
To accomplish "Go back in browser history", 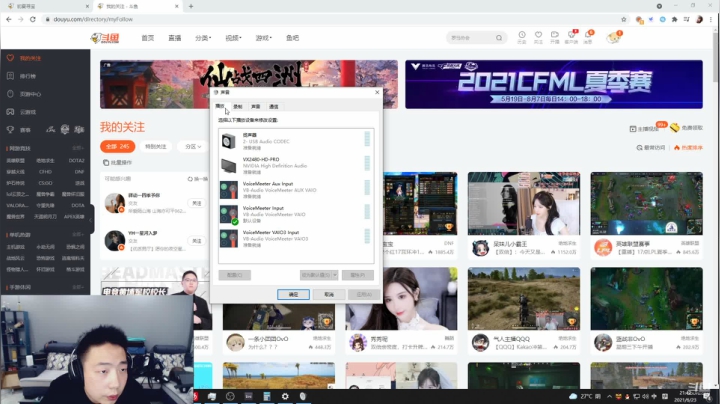I will point(9,19).
